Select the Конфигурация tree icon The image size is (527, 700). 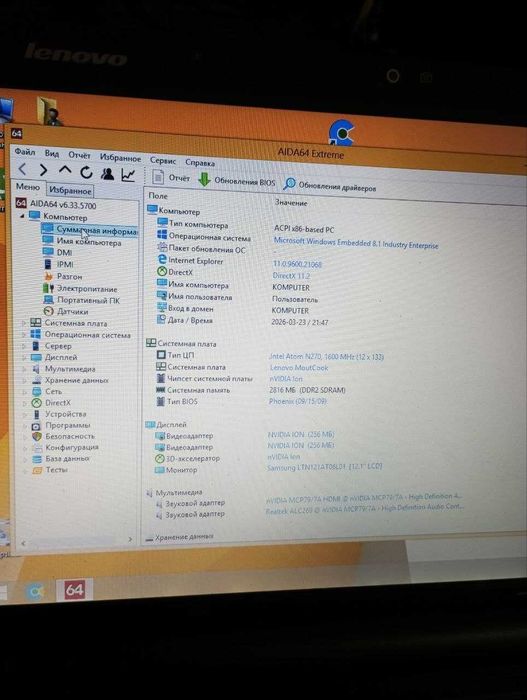pyautogui.click(x=37, y=447)
